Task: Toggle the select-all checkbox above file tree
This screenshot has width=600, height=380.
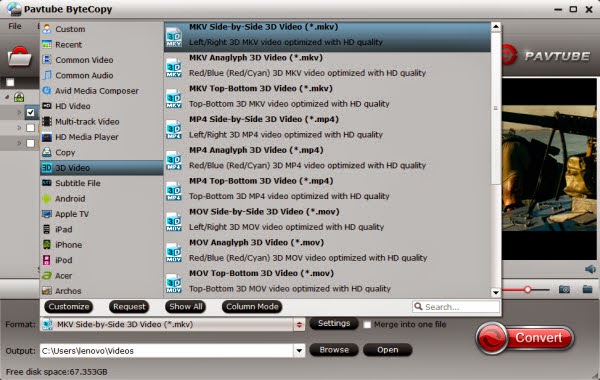Action: click(x=10, y=82)
